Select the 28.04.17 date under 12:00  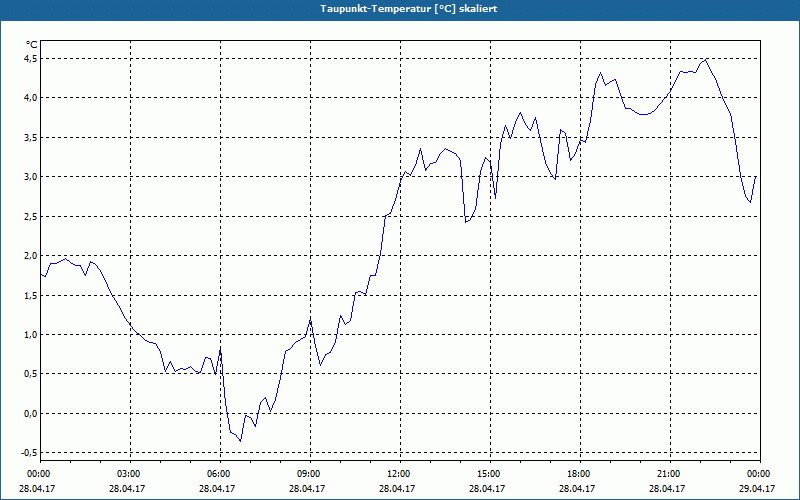(397, 488)
